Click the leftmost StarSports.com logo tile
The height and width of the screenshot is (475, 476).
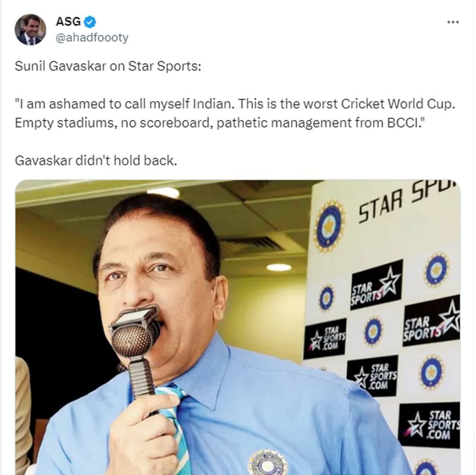coord(325,339)
